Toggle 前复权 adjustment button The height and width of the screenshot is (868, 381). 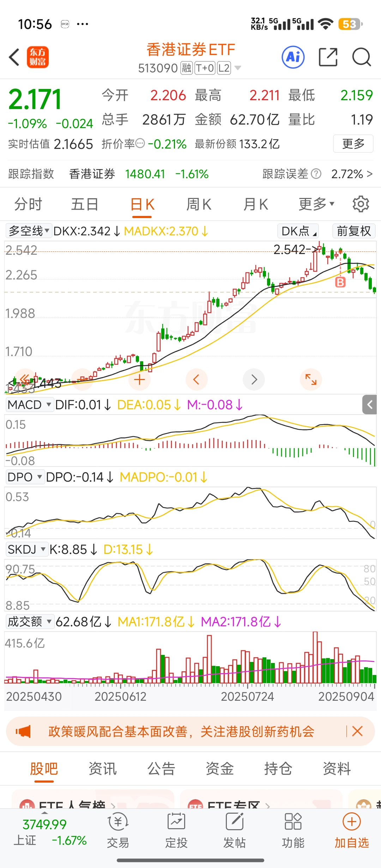click(354, 231)
